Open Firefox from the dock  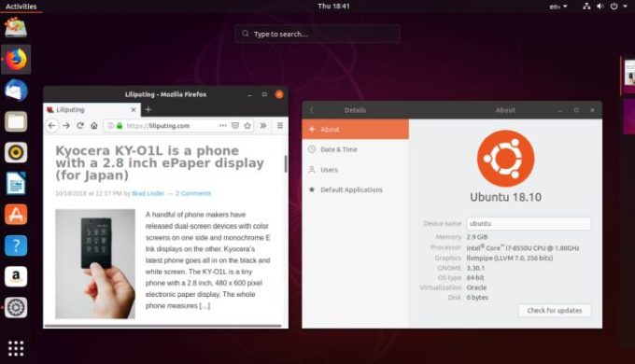tap(16, 59)
